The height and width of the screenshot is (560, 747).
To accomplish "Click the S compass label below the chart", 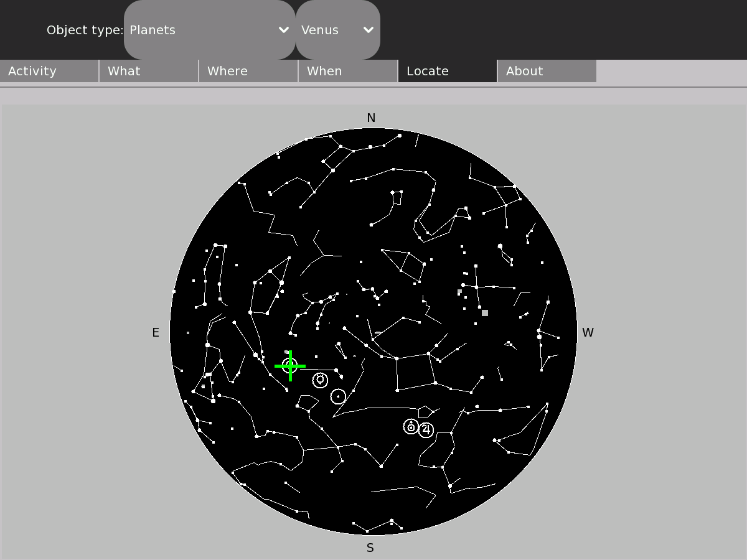I will (x=370, y=548).
